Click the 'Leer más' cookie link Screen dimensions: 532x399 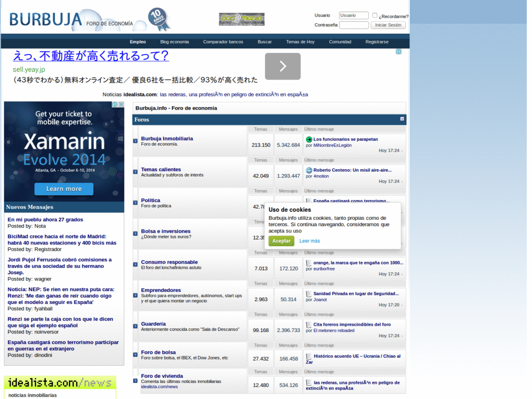click(310, 241)
